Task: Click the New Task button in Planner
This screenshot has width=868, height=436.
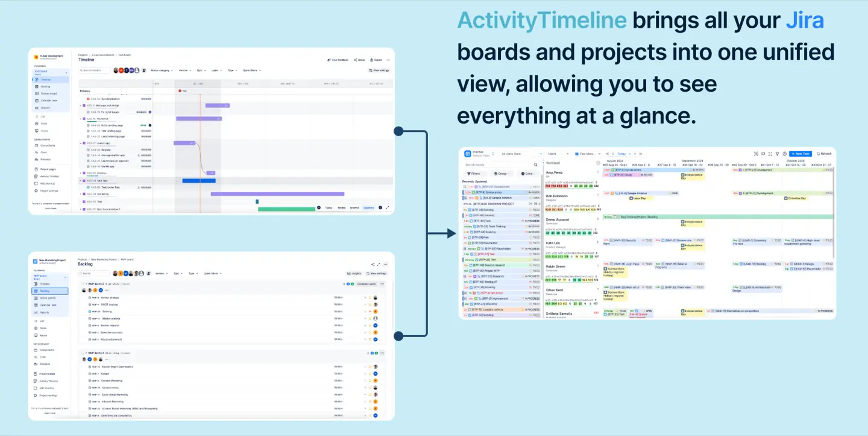Action: tap(801, 154)
